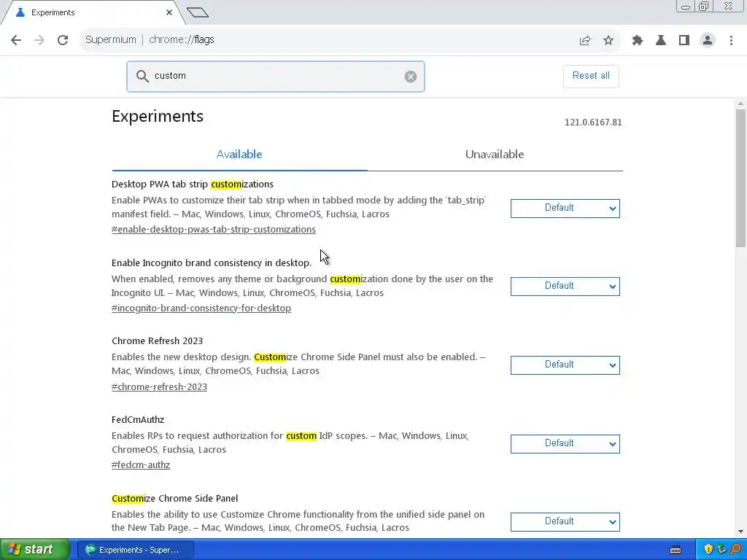Share this page icon in address bar

tap(585, 41)
